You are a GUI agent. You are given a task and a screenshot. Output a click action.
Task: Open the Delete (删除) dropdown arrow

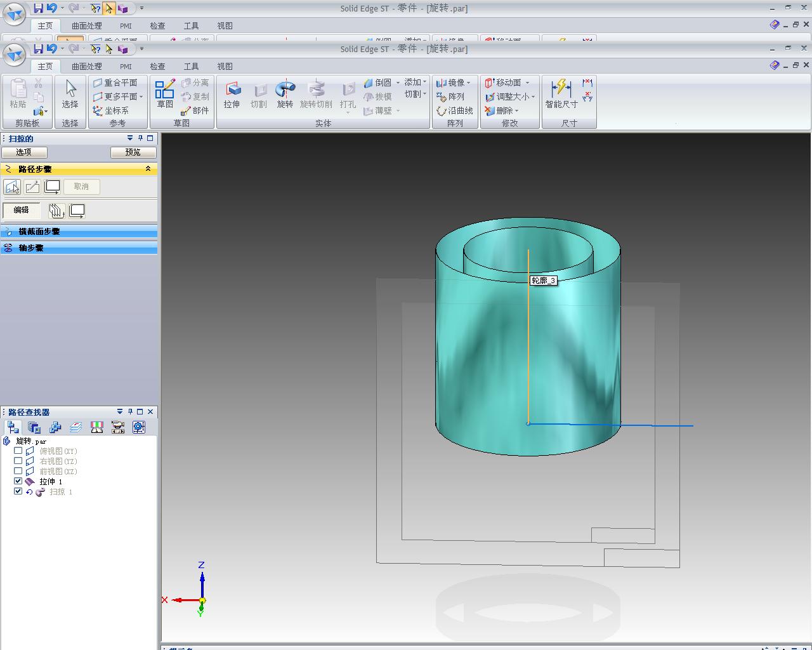(517, 111)
